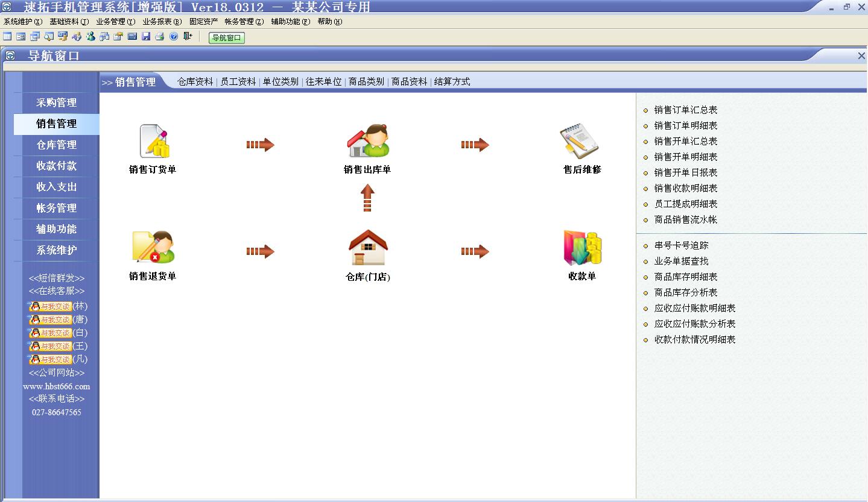Open the 销售订单汇总表 report
868x502 pixels.
[686, 110]
